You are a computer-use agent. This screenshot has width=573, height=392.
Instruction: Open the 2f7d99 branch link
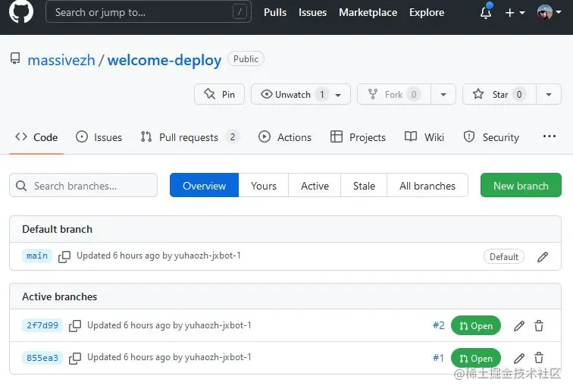(42, 325)
